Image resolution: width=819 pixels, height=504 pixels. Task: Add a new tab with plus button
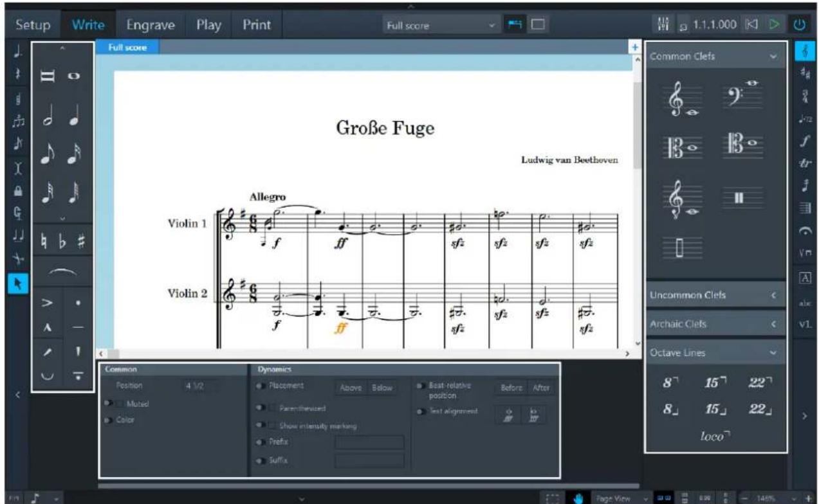[x=635, y=47]
